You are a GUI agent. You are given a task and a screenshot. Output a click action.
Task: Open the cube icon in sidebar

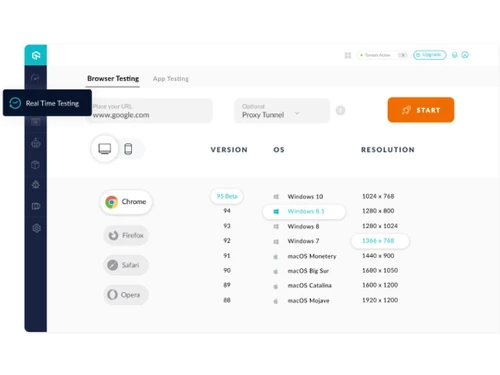(x=35, y=165)
